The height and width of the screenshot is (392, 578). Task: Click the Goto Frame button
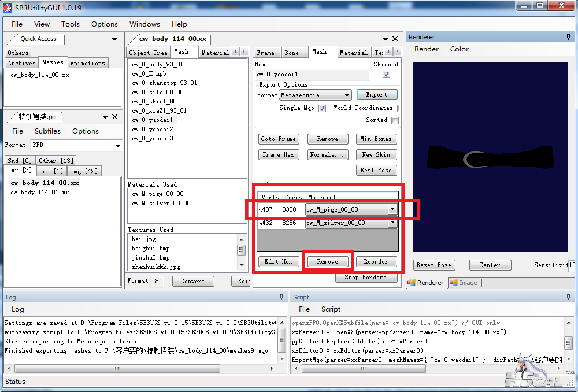[279, 139]
